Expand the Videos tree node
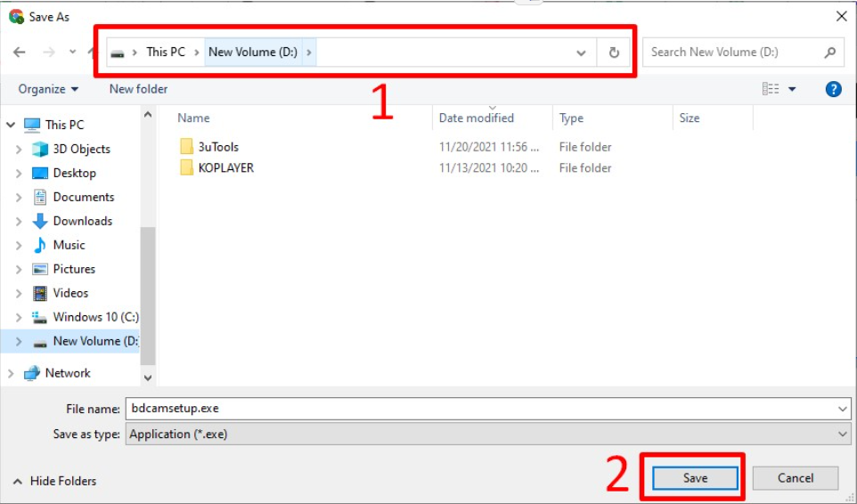Screen dimensions: 857x504 coord(19,293)
